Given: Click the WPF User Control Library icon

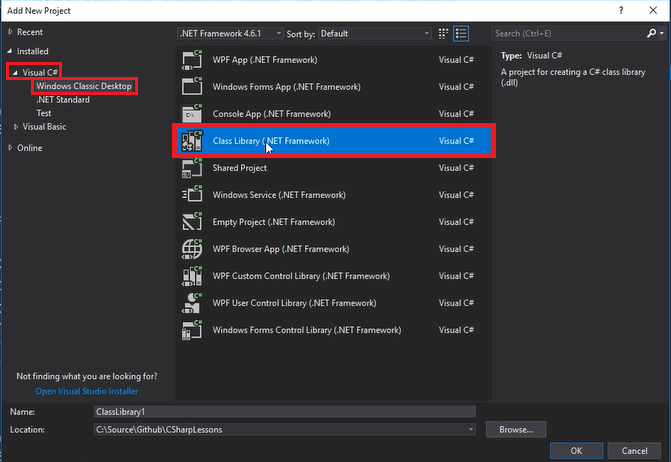Looking at the screenshot, I should pyautogui.click(x=192, y=303).
